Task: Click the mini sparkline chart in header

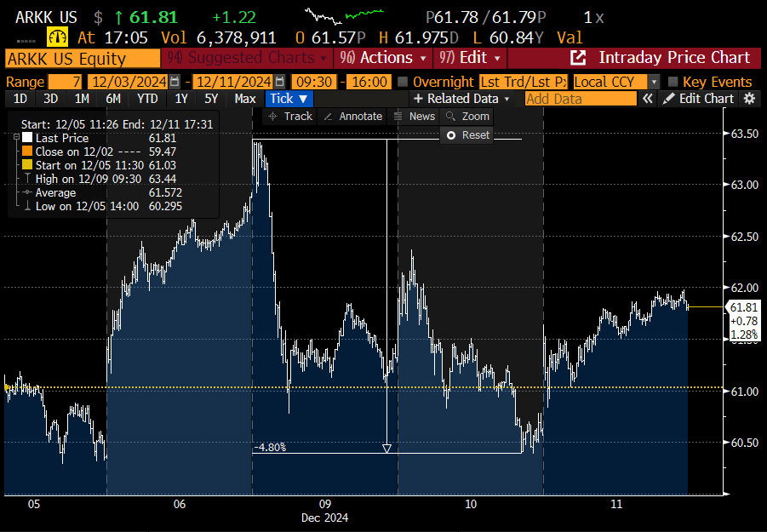Action: pyautogui.click(x=344, y=15)
